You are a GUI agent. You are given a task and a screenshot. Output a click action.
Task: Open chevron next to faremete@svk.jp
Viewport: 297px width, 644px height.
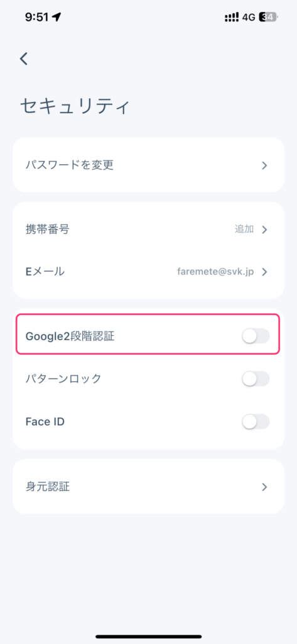pos(264,272)
